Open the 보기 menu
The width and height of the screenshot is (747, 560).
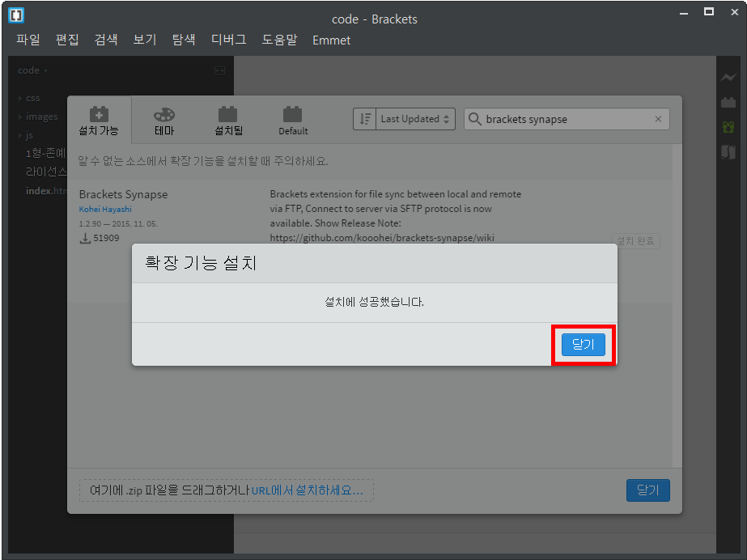coord(145,40)
